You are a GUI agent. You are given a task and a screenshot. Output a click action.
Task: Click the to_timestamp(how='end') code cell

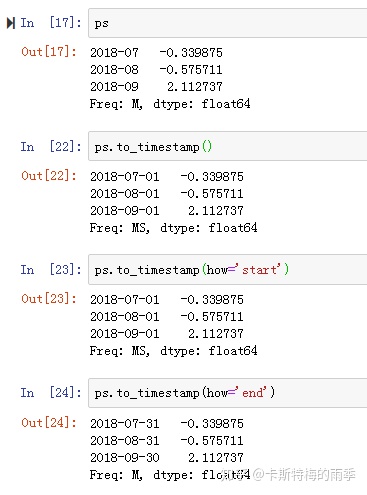228,393
